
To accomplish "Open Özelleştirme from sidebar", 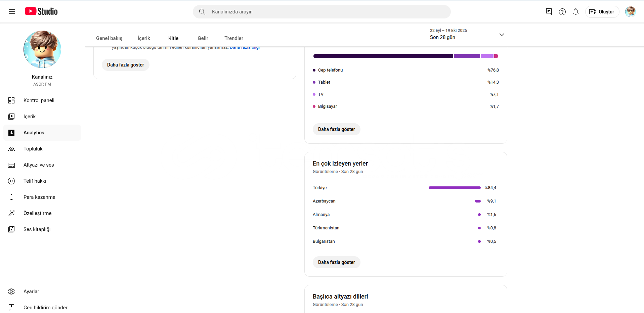I will (37, 213).
